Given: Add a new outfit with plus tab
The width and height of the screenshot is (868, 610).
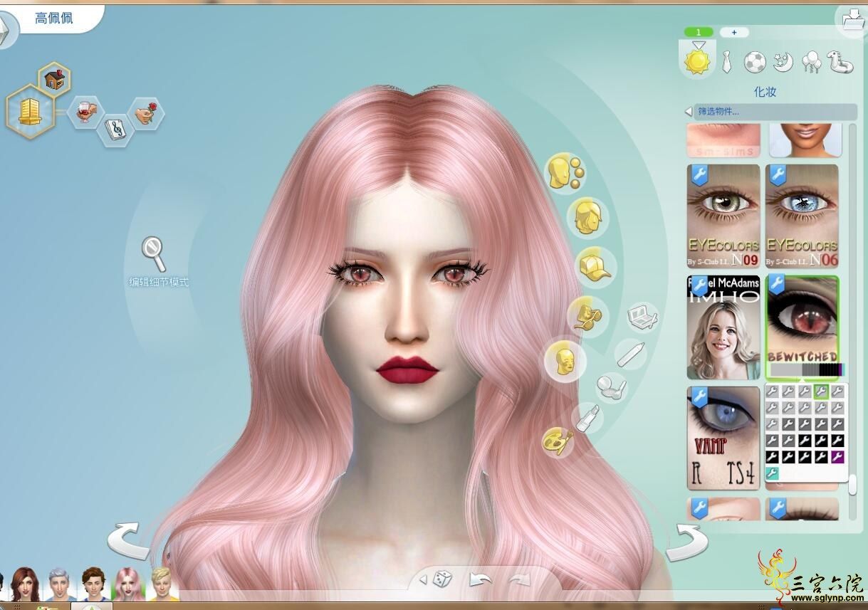Looking at the screenshot, I should point(734,32).
